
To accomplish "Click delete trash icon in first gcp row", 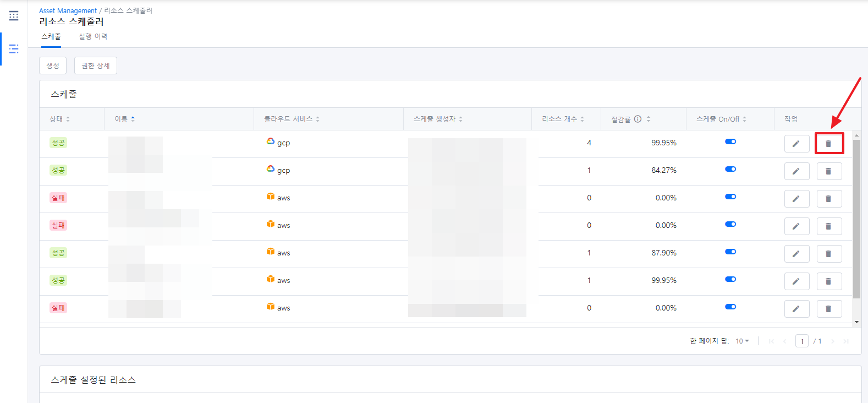I will click(x=828, y=144).
